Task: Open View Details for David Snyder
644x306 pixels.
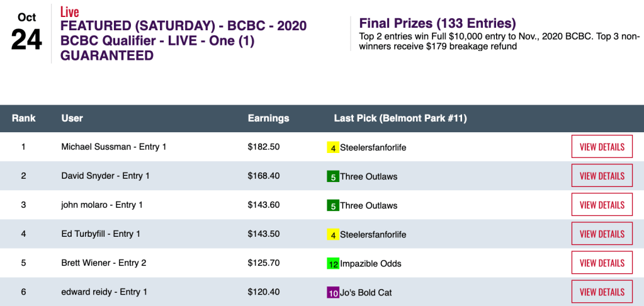Action: [602, 176]
